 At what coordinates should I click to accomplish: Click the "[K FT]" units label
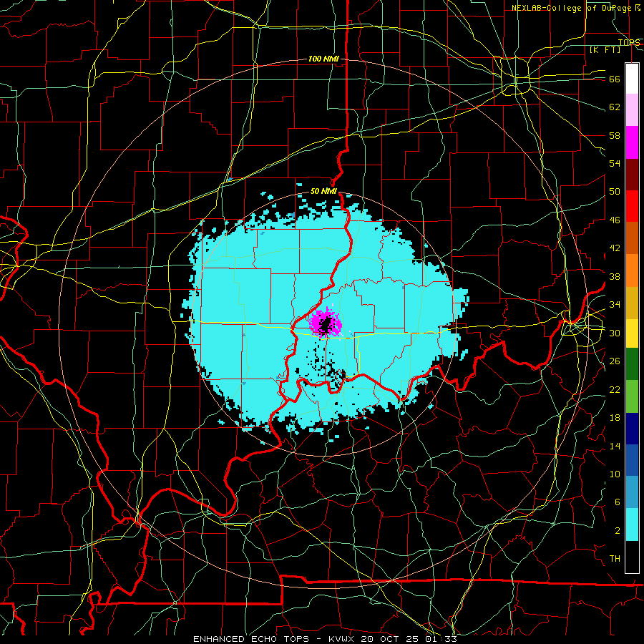[605, 50]
